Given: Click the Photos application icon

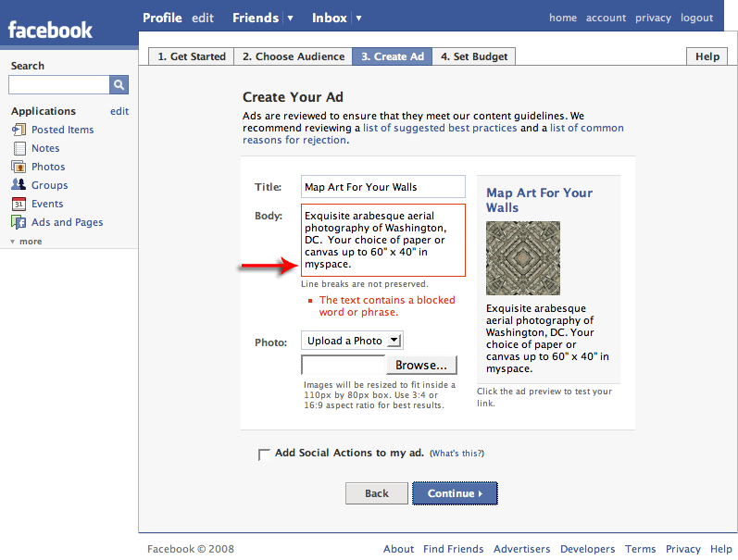Looking at the screenshot, I should click(19, 167).
